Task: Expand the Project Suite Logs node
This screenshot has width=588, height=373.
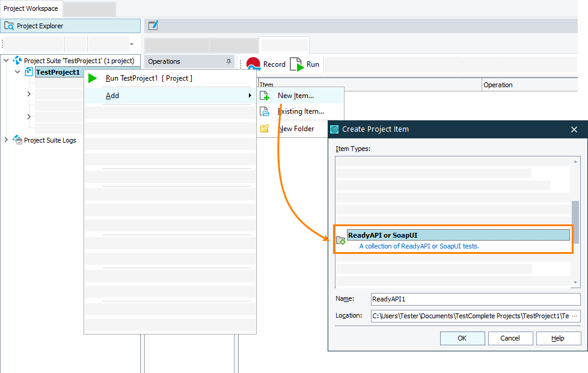Action: (x=5, y=140)
